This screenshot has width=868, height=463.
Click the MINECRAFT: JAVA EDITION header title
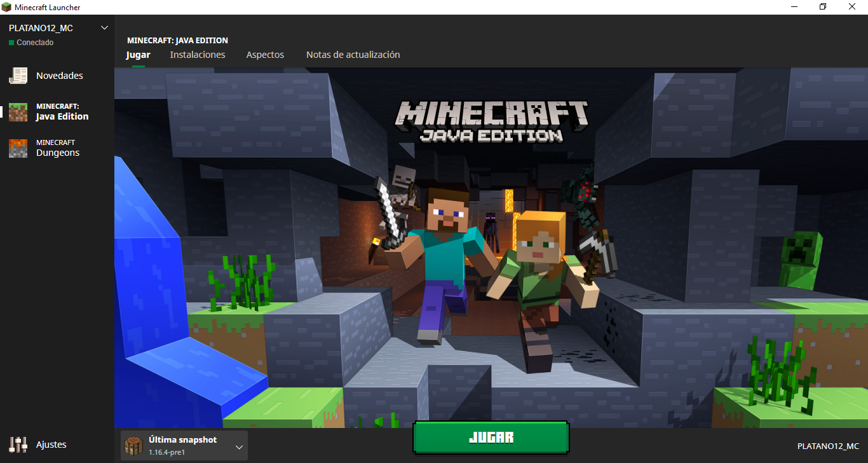[x=177, y=40]
